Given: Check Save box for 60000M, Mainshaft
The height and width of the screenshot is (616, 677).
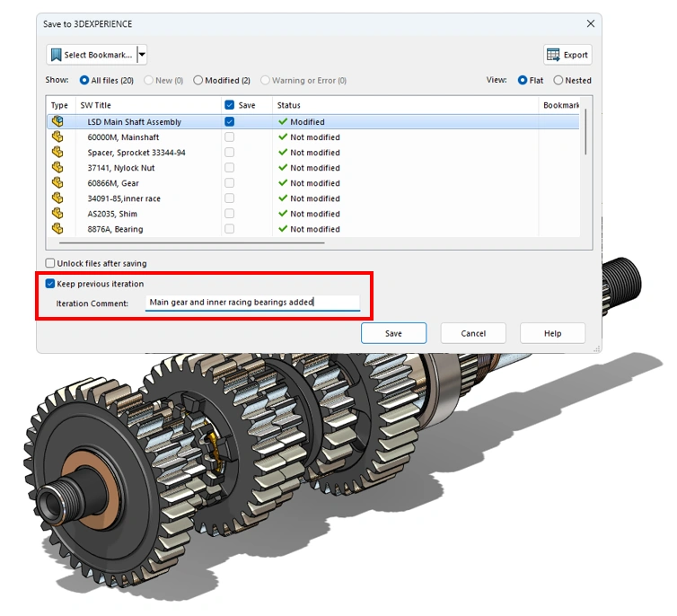Looking at the screenshot, I should pyautogui.click(x=230, y=136).
